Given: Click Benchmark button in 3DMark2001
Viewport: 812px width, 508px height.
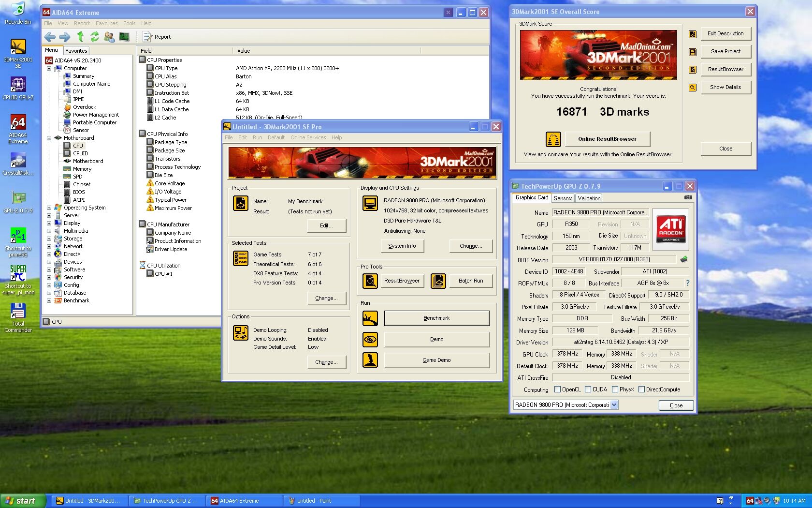Looking at the screenshot, I should click(x=436, y=318).
